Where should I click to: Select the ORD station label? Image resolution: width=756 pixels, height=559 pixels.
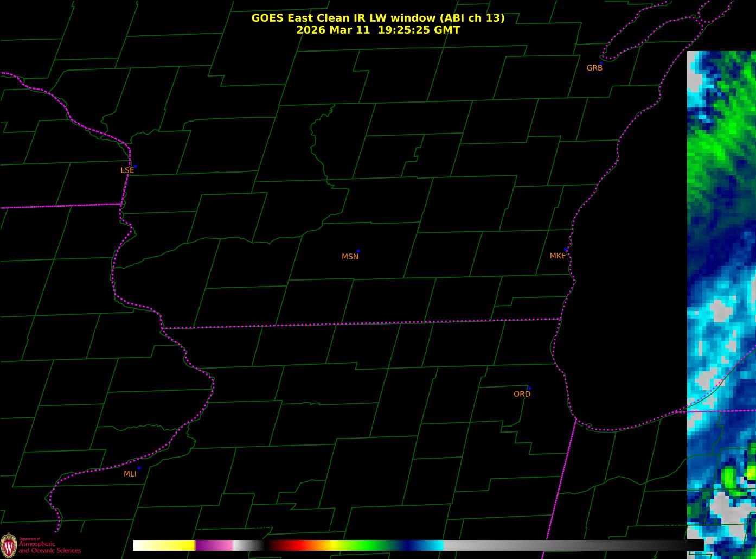click(x=522, y=394)
